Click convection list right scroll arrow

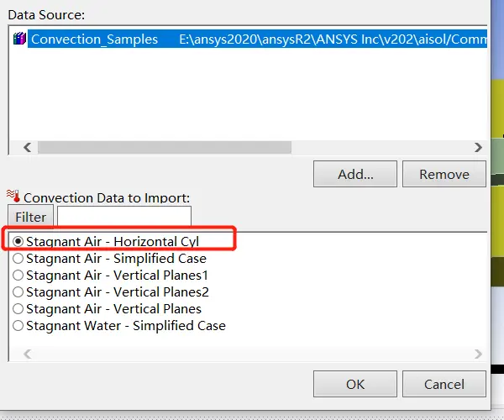478,354
